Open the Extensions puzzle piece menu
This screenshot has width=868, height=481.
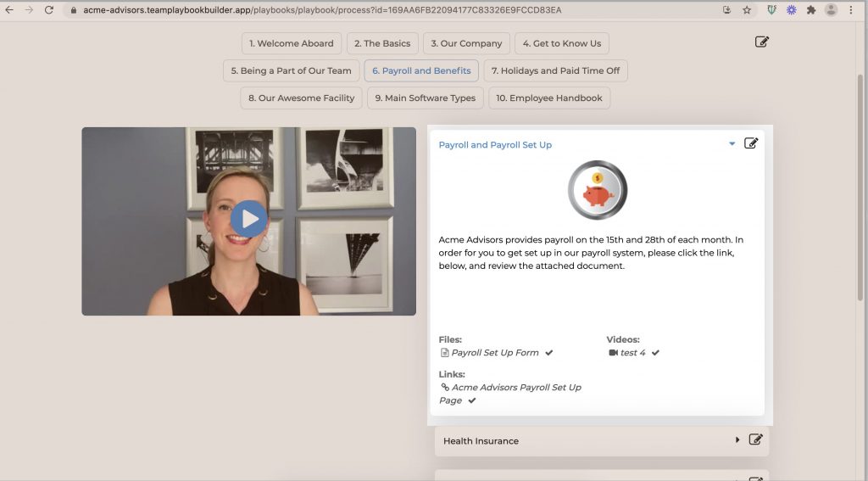(811, 10)
